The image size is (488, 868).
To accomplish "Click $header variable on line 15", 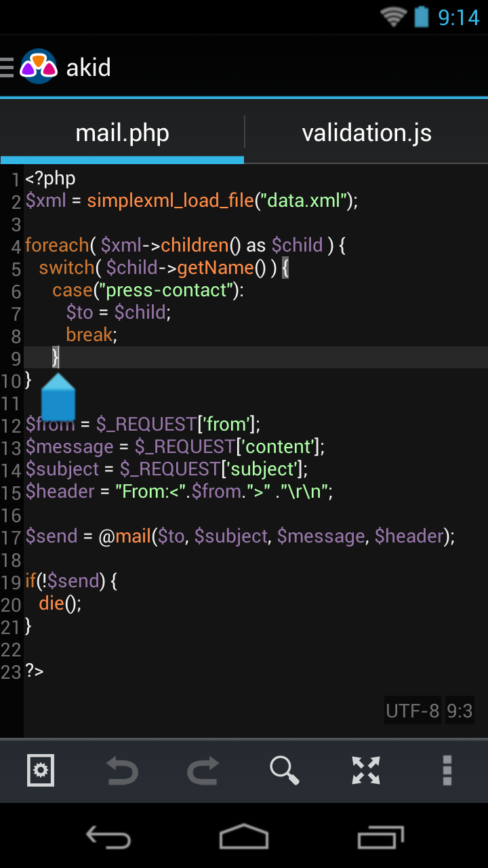I will pyautogui.click(x=60, y=492).
